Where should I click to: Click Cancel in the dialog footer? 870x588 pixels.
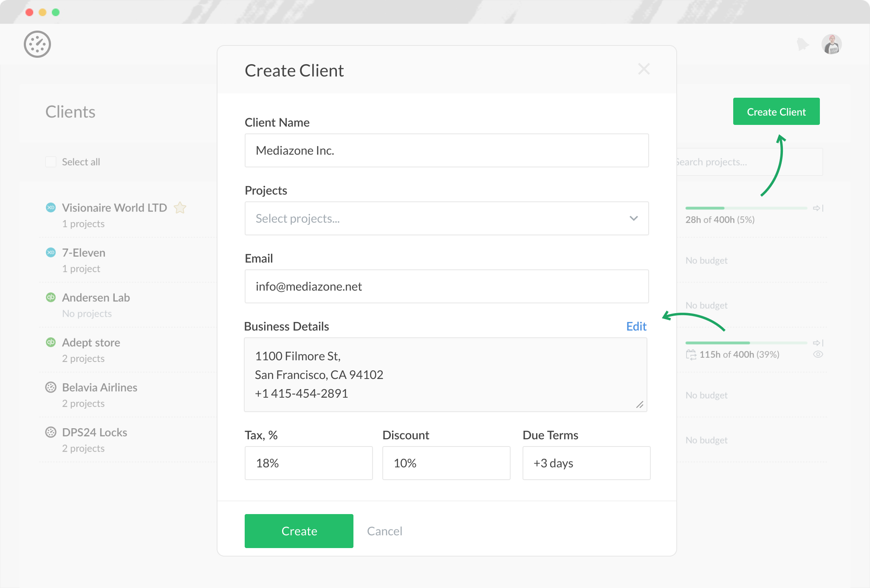384,531
